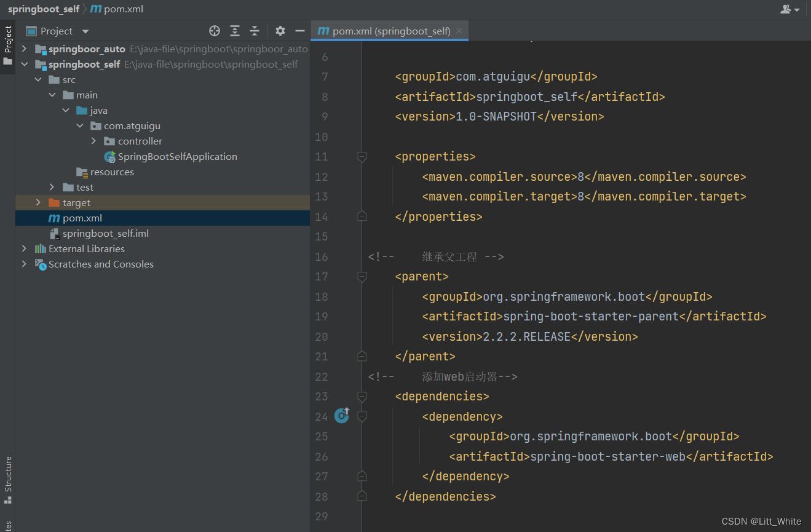Fold the dependency block at line 24
The width and height of the screenshot is (811, 532).
[x=362, y=416]
